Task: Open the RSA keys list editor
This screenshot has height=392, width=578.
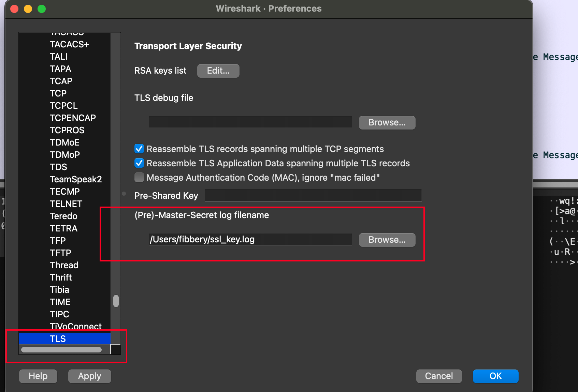Action: 218,71
